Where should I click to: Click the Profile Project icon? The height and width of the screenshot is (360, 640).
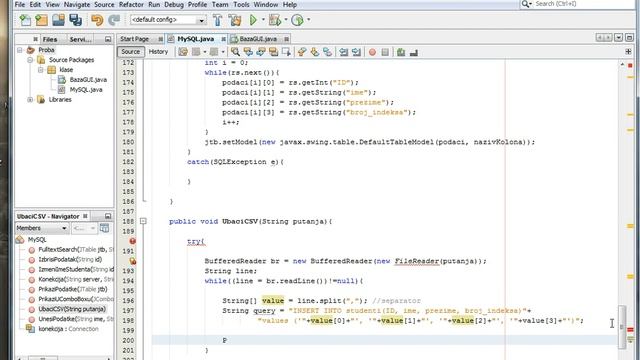point(298,20)
